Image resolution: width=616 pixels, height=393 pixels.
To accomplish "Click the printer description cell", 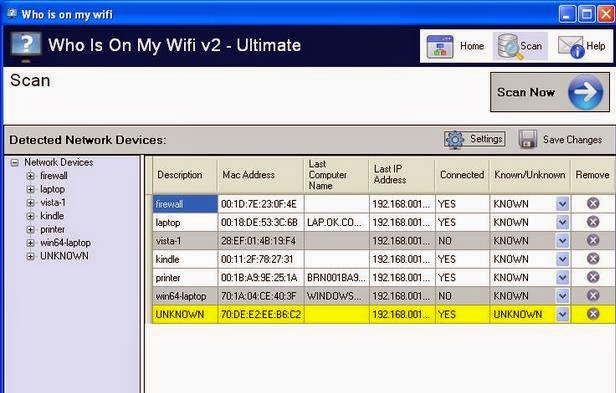I will [x=185, y=277].
